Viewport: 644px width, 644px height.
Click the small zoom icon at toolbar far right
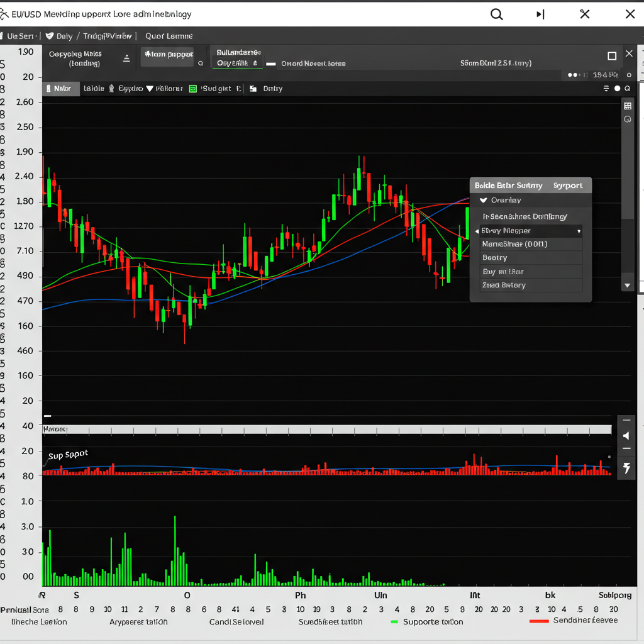point(628,88)
